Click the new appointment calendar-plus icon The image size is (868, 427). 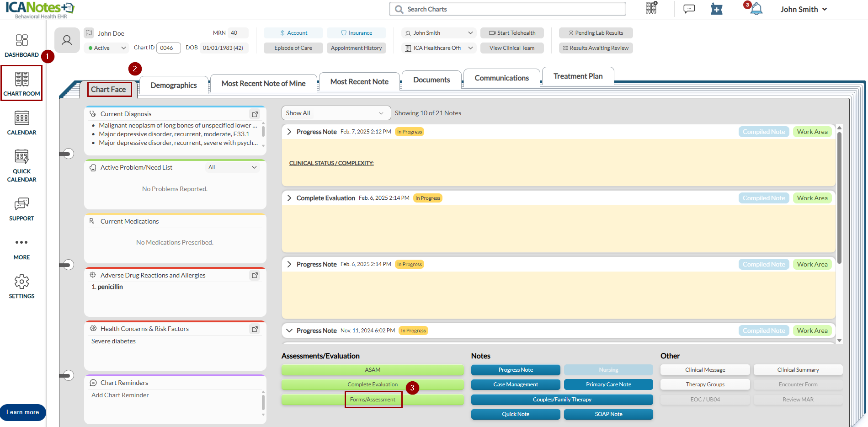coord(717,9)
